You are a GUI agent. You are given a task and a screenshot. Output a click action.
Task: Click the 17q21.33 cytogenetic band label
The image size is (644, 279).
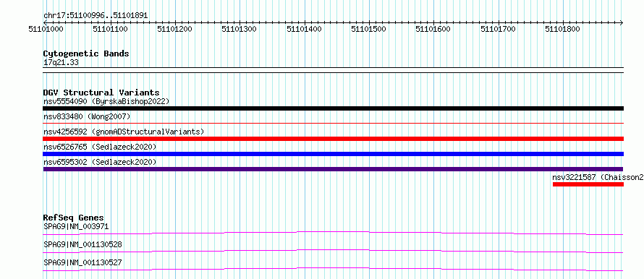pos(61,62)
